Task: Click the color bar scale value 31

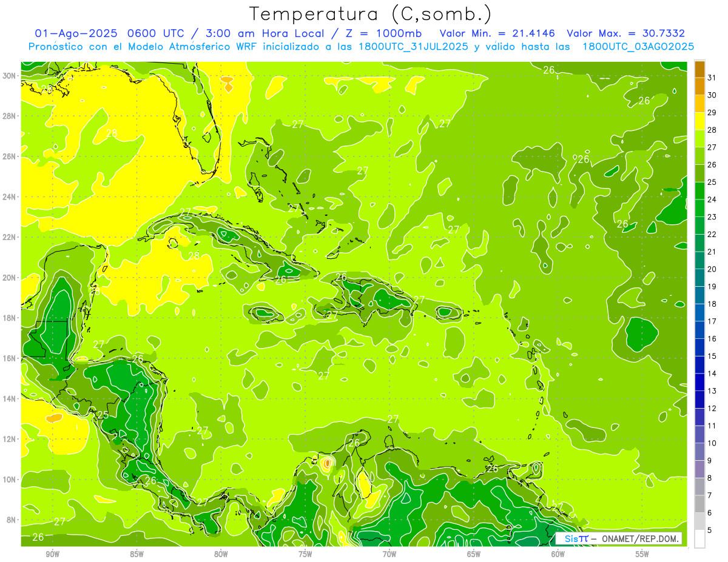Action: [x=712, y=78]
